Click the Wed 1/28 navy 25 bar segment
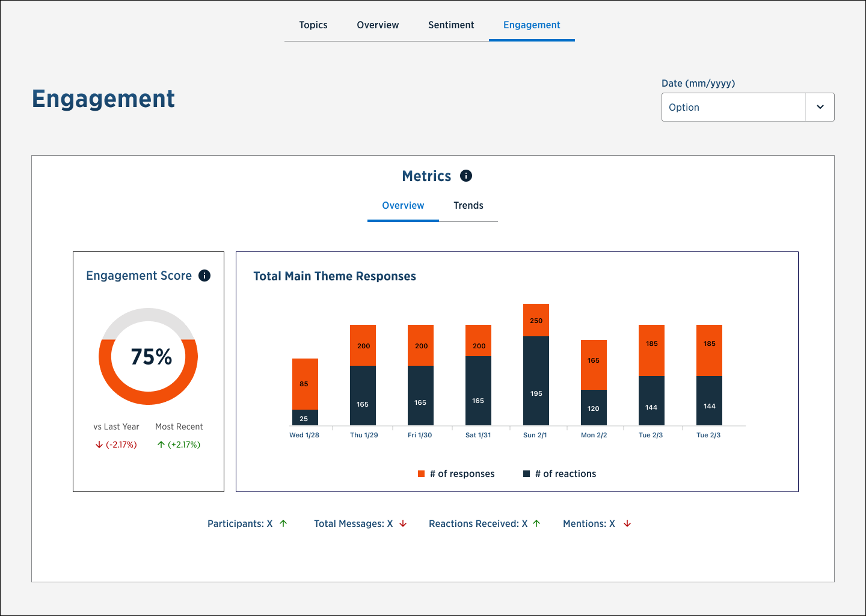 pos(305,418)
